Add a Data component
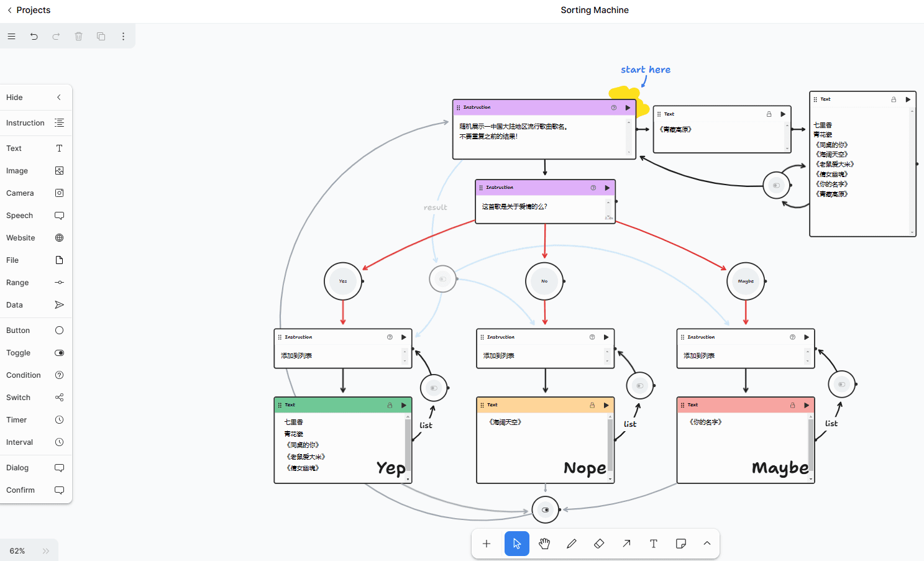The image size is (924, 561). [x=35, y=305]
